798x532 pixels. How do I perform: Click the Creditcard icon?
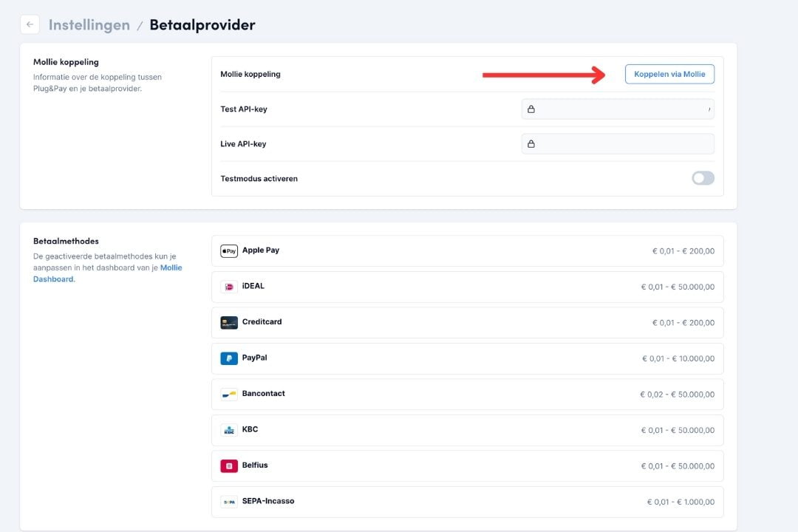click(229, 323)
